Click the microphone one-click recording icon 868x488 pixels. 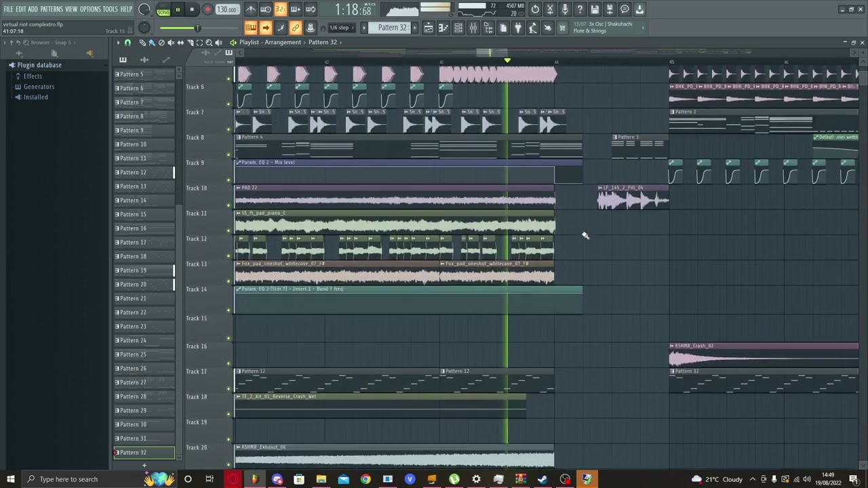coord(565,9)
